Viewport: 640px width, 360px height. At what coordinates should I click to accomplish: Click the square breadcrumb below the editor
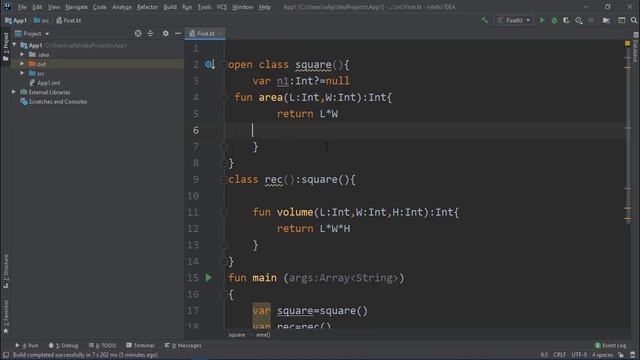point(237,335)
